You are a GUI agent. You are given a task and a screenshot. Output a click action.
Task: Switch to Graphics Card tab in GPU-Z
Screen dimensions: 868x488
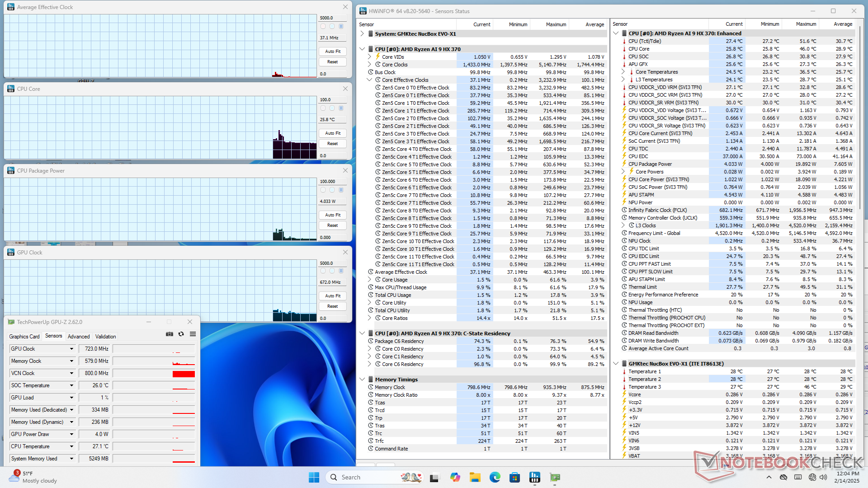[x=24, y=337]
